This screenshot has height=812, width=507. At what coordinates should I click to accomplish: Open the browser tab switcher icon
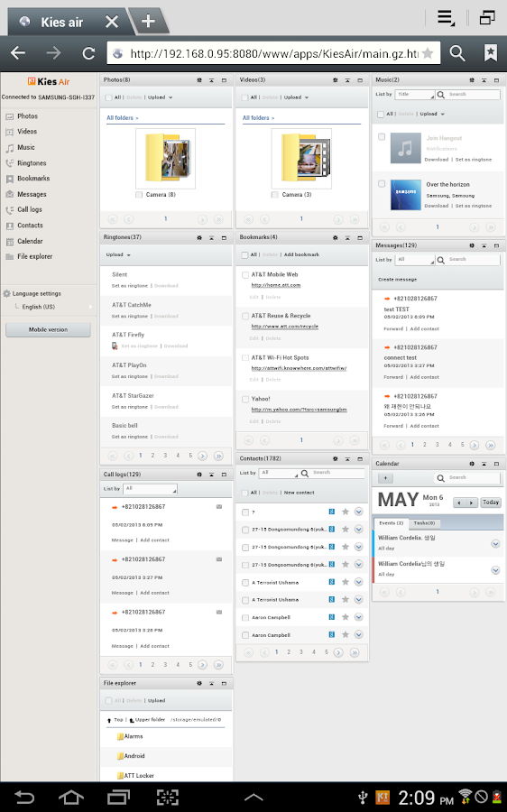pos(487,18)
